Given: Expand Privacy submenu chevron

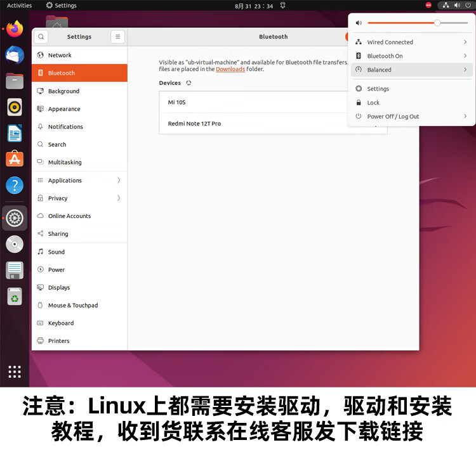Looking at the screenshot, I should 119,198.
